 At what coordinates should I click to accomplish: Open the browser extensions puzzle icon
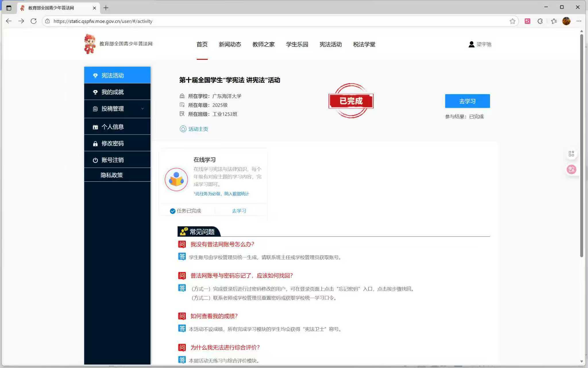540,21
